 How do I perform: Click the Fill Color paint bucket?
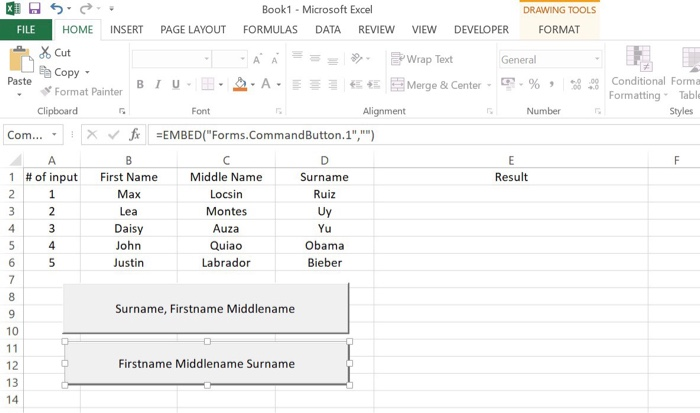tap(240, 84)
